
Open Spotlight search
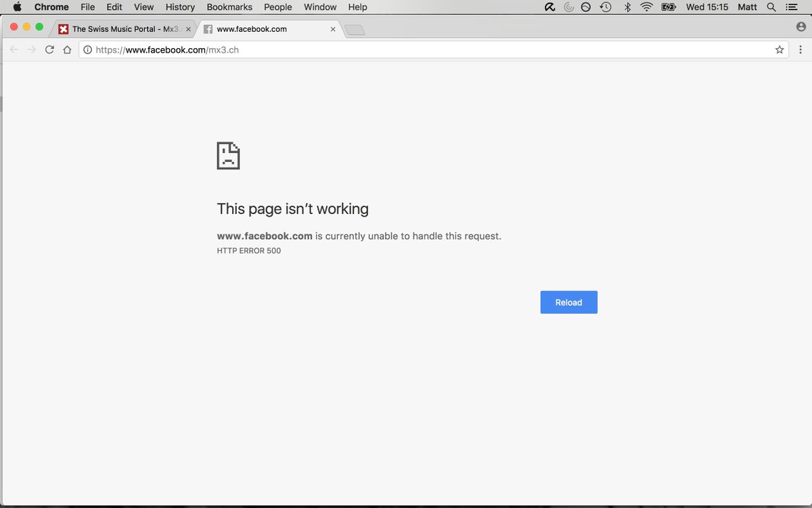771,7
